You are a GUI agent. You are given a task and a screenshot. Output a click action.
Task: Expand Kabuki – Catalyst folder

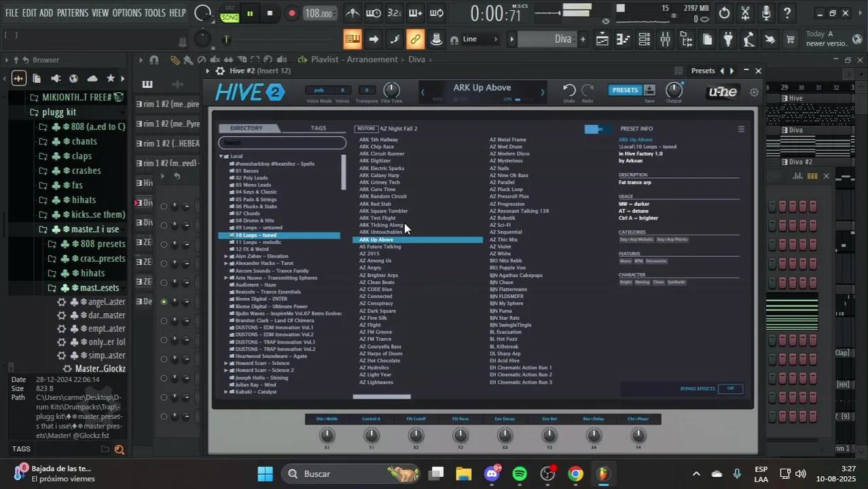click(226, 392)
